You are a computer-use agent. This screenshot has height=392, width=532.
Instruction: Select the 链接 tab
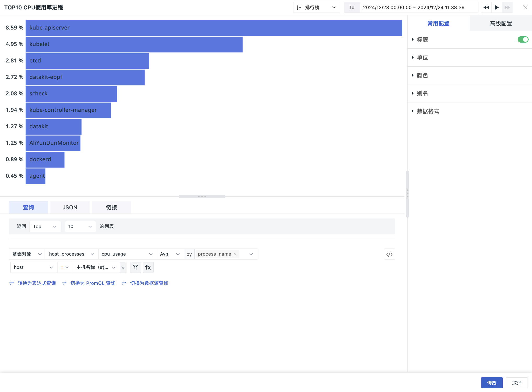tap(112, 207)
